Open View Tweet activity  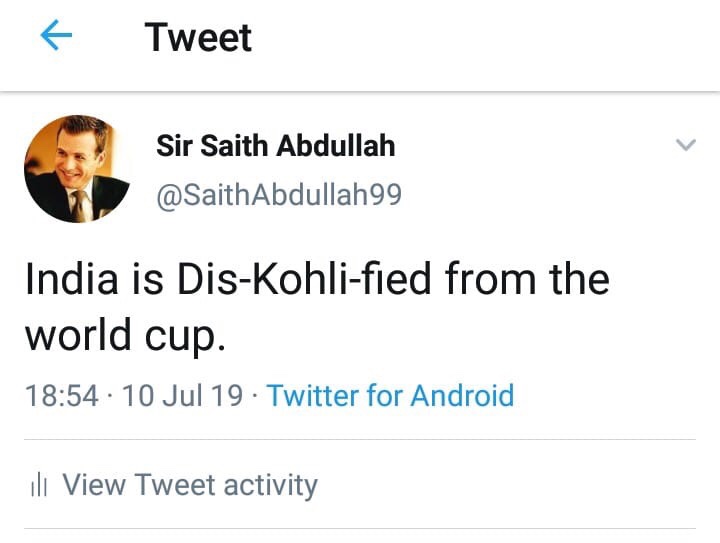click(190, 485)
